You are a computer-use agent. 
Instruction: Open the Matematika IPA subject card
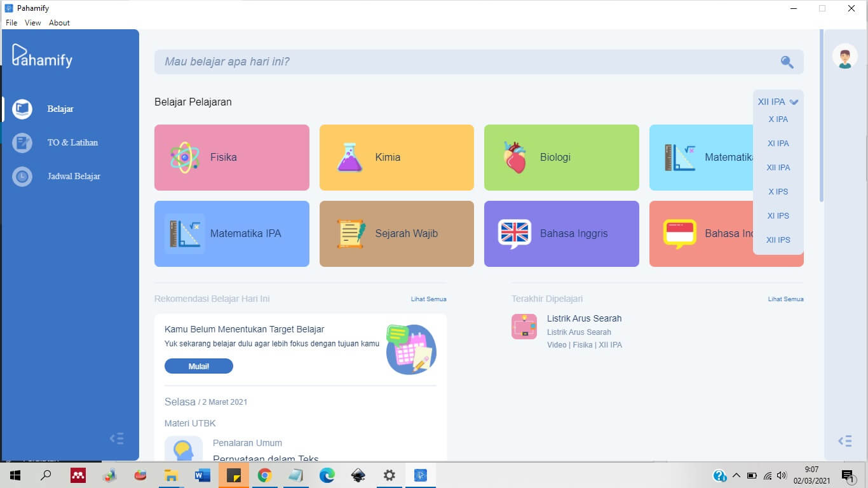click(232, 234)
